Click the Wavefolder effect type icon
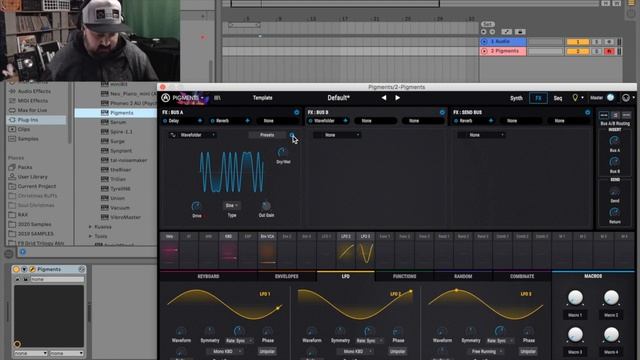The height and width of the screenshot is (360, 640). (x=173, y=135)
